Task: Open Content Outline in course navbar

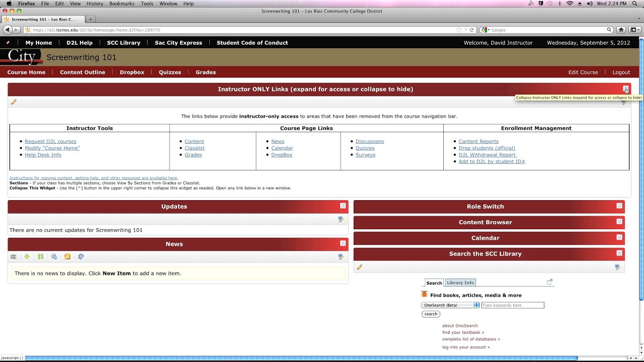Action: click(83, 72)
